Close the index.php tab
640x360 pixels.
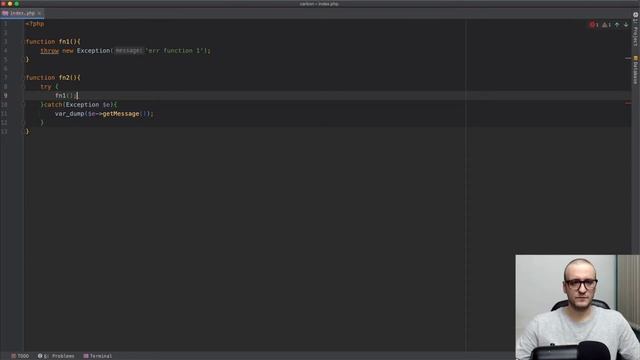pos(39,13)
